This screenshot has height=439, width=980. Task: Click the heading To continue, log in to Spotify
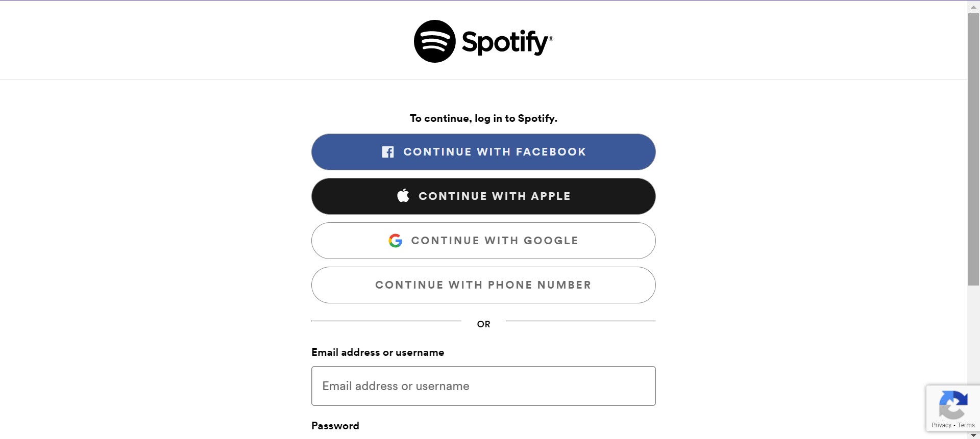pyautogui.click(x=483, y=118)
